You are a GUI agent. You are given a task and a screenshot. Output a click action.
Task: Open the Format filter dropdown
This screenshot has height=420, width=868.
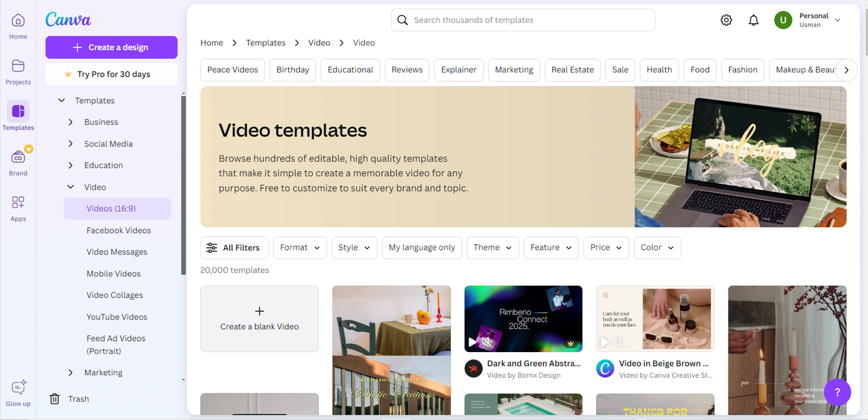point(300,248)
